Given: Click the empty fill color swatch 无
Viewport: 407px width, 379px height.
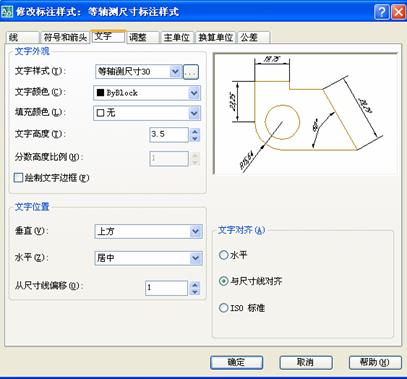Looking at the screenshot, I should click(x=100, y=113).
